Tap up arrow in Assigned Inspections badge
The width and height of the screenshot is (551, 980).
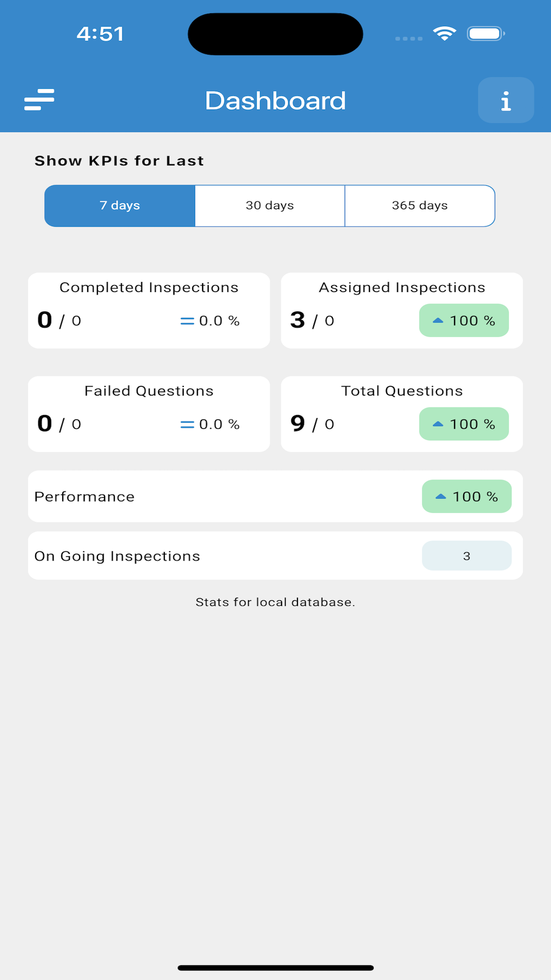[438, 321]
